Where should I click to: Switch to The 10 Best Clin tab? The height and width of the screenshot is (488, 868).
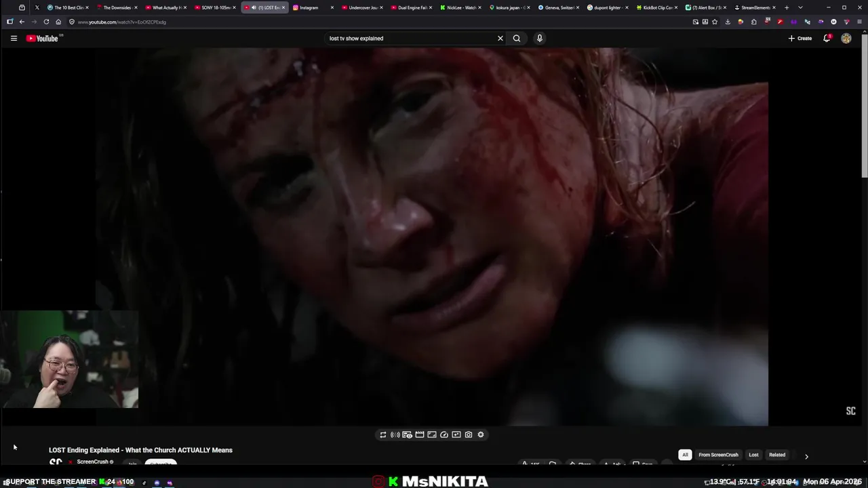point(68,7)
